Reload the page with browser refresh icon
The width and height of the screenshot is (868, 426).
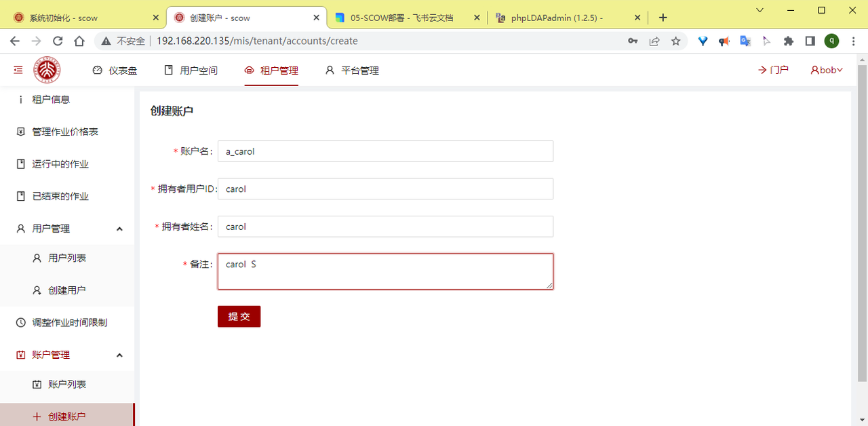pyautogui.click(x=58, y=41)
